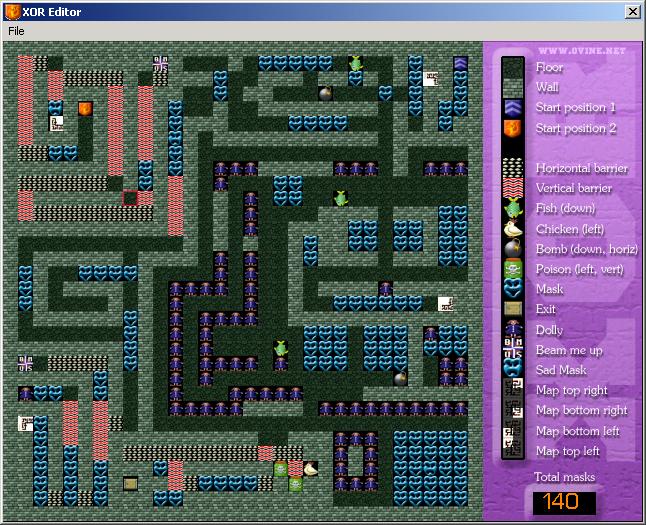The height and width of the screenshot is (525, 646).
Task: Click the 'Poison (left, vert)' label
Action: pos(580,270)
